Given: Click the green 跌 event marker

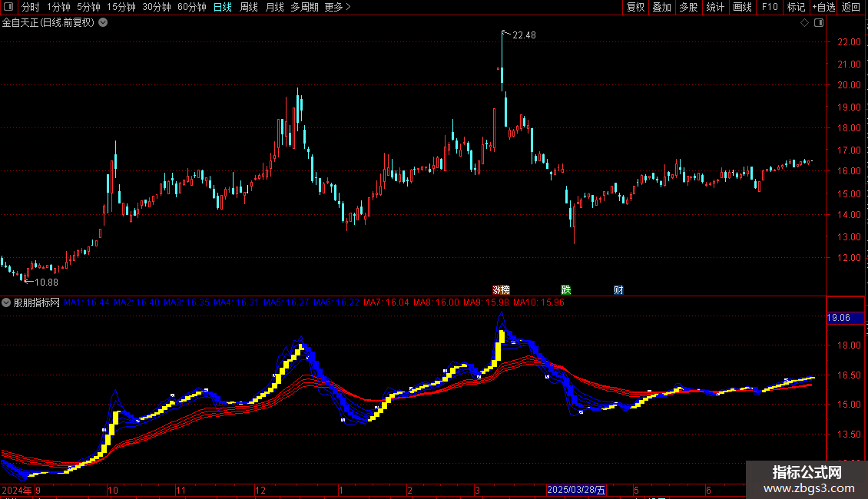Looking at the screenshot, I should (566, 290).
